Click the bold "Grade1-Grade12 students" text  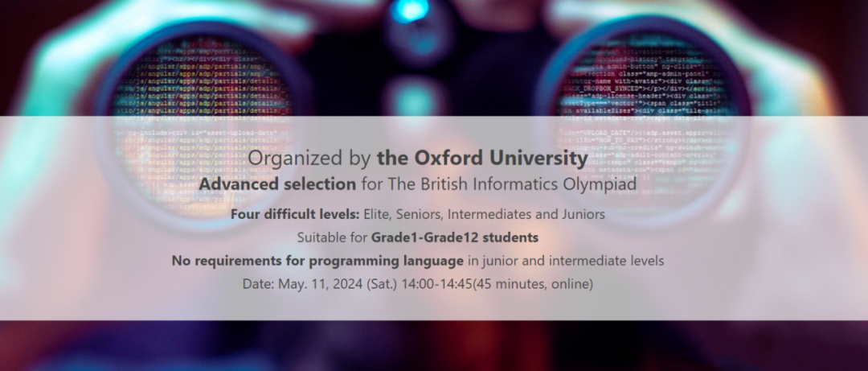[454, 237]
